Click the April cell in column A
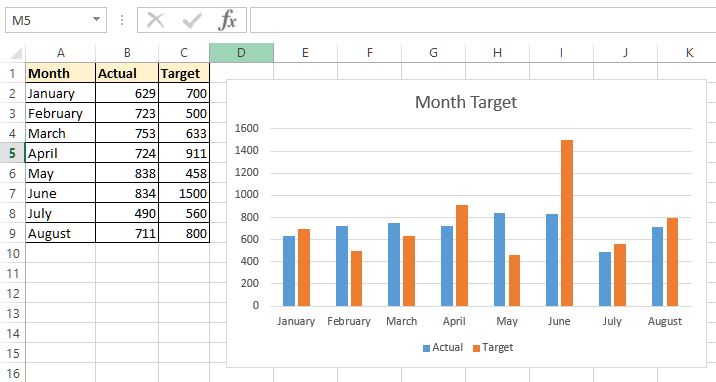 coord(61,153)
